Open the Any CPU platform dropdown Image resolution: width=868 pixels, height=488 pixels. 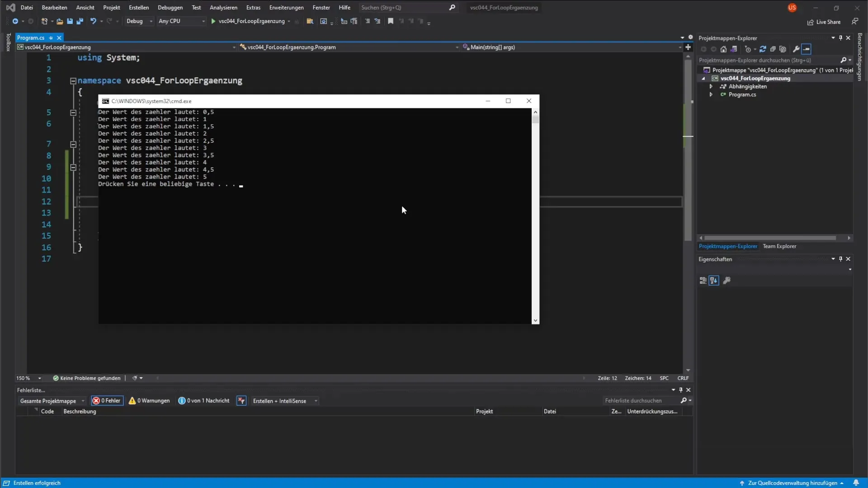tap(181, 21)
